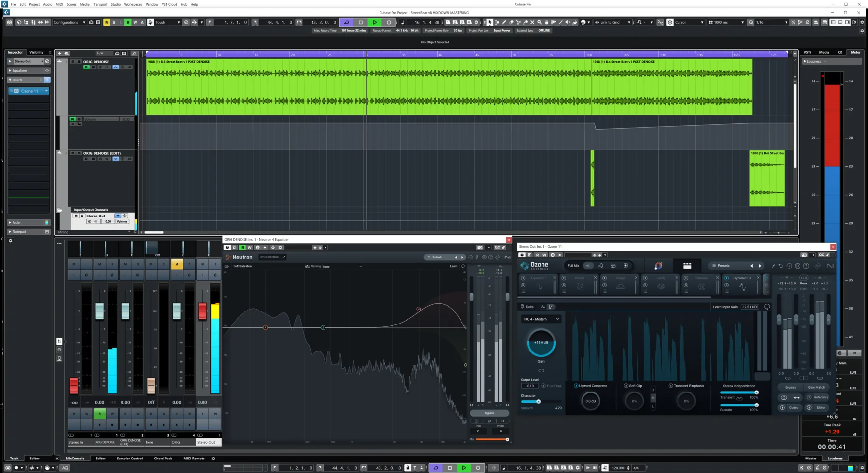
Task: Click the Ozone Master Assistant icon
Action: [658, 266]
